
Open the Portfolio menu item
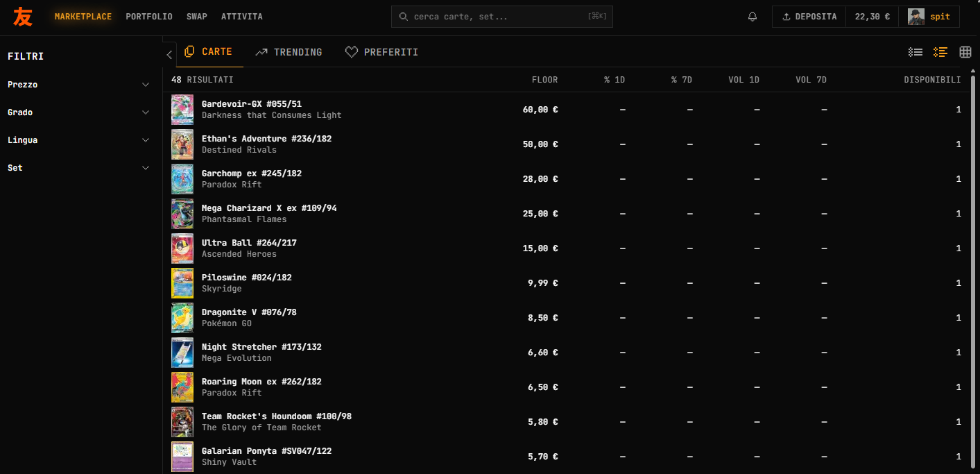coord(149,17)
